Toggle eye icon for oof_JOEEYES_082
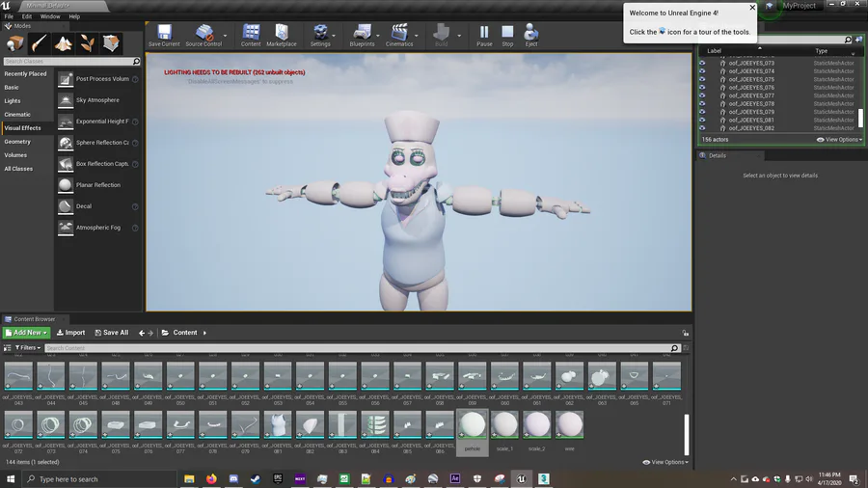Image resolution: width=868 pixels, height=488 pixels. click(702, 128)
